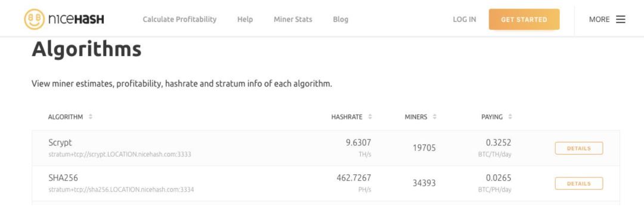Click the nicehash wordmark text
Viewport: 644px width, 216px height.
76,19
